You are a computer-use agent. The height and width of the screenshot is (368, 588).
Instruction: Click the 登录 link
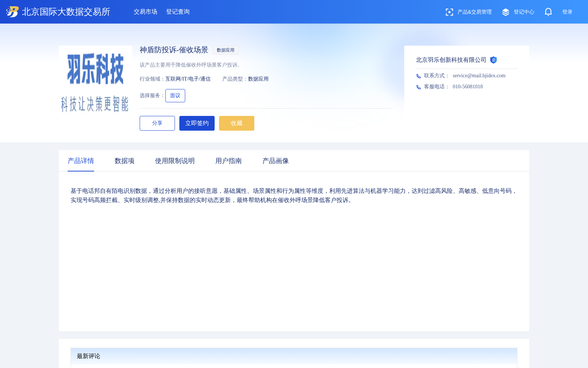[x=567, y=12]
